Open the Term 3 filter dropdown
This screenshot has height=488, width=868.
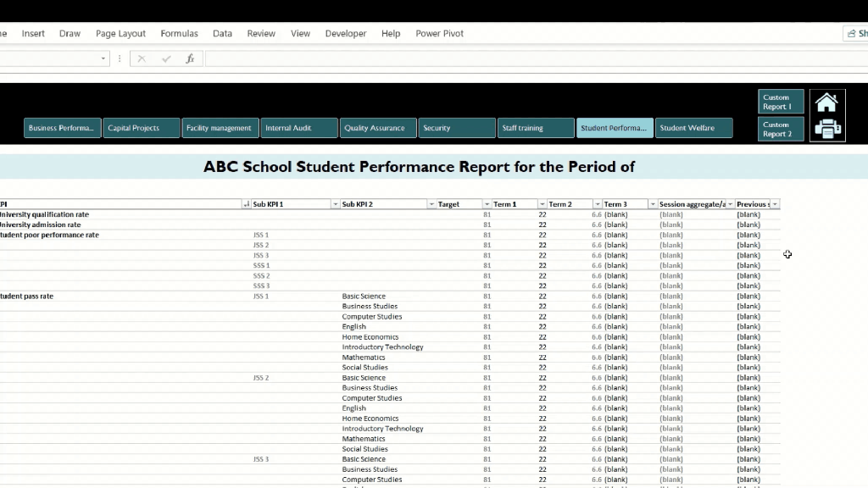tap(653, 204)
